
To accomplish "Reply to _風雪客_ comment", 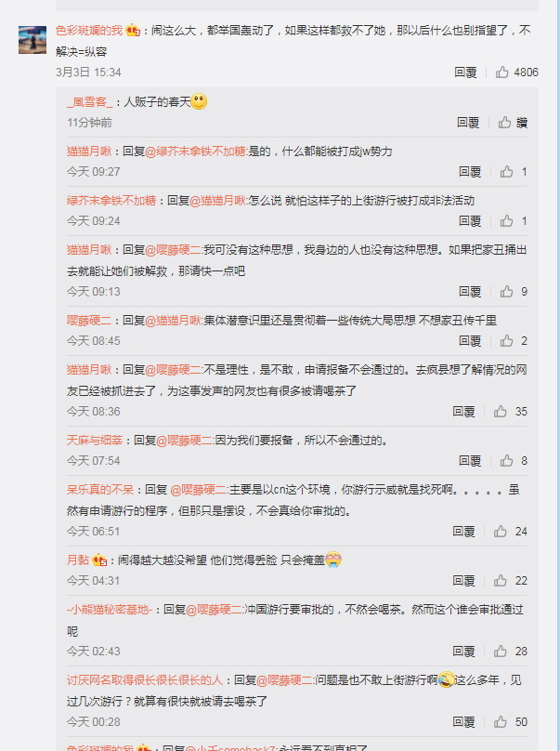I will [x=468, y=123].
